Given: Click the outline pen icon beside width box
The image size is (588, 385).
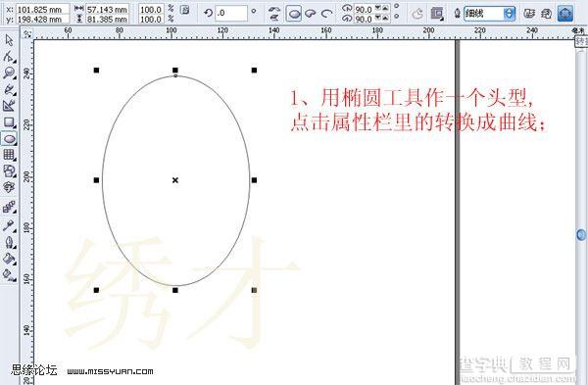Looking at the screenshot, I should [457, 14].
